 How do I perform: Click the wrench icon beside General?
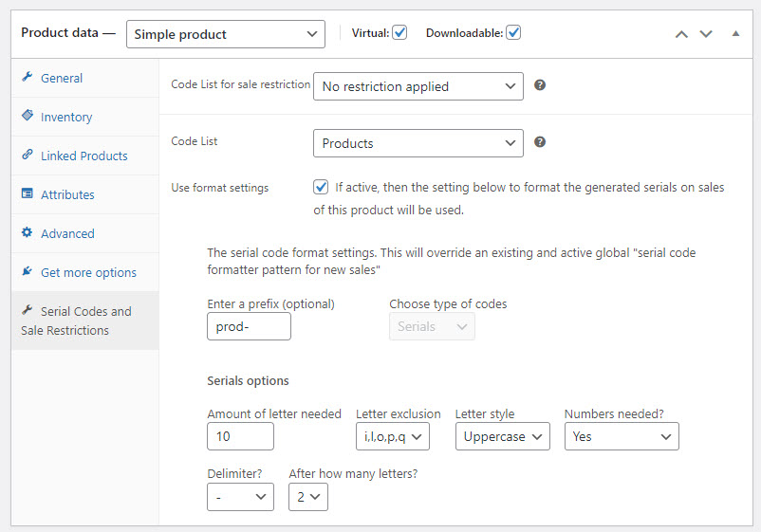[28, 78]
